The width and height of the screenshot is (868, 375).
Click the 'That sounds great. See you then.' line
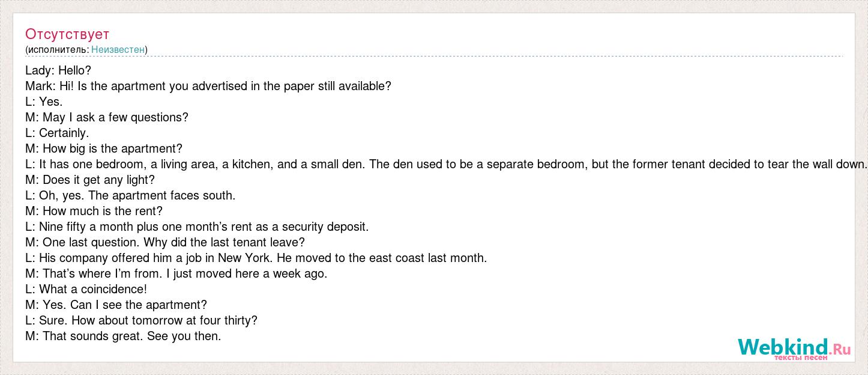[123, 336]
